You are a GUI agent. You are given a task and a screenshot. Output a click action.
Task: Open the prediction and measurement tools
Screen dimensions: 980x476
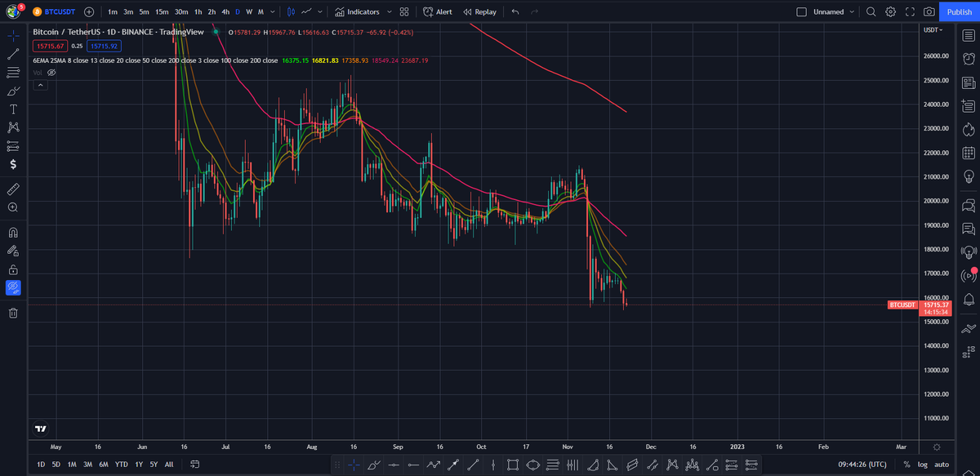point(13,145)
